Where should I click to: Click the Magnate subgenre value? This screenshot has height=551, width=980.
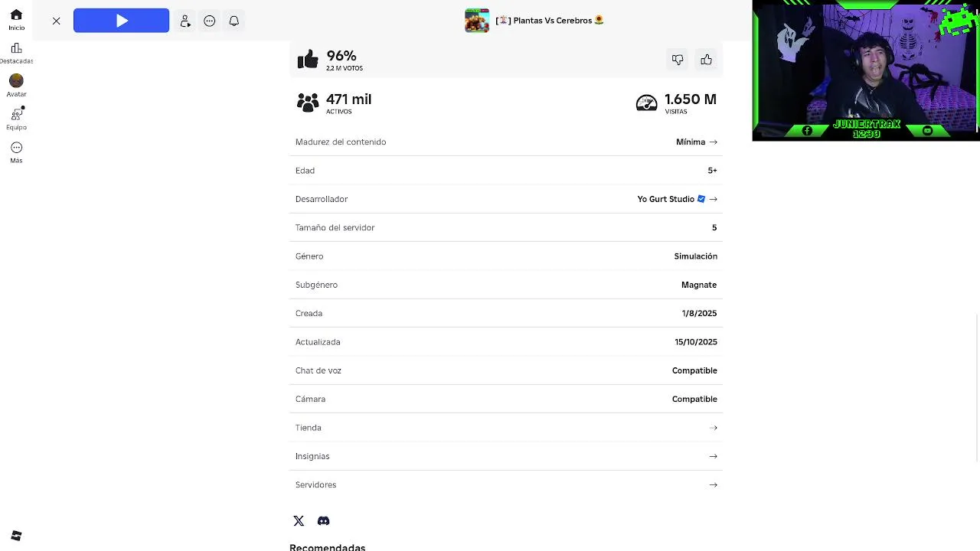[x=699, y=285]
